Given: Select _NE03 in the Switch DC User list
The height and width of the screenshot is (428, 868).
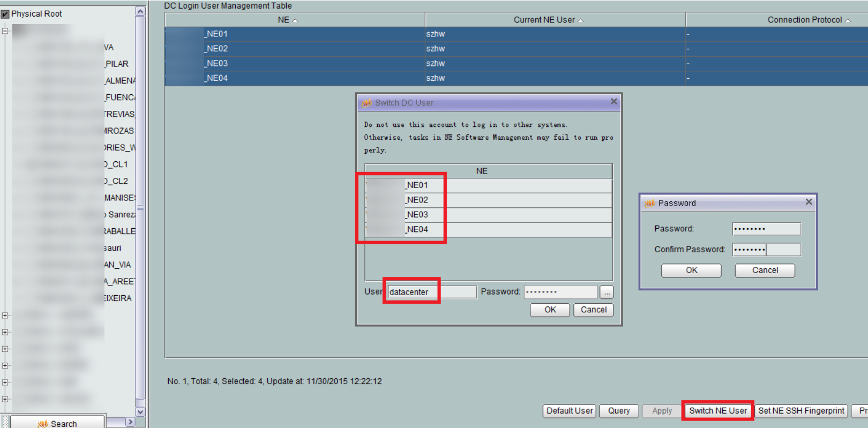Looking at the screenshot, I should 488,215.
